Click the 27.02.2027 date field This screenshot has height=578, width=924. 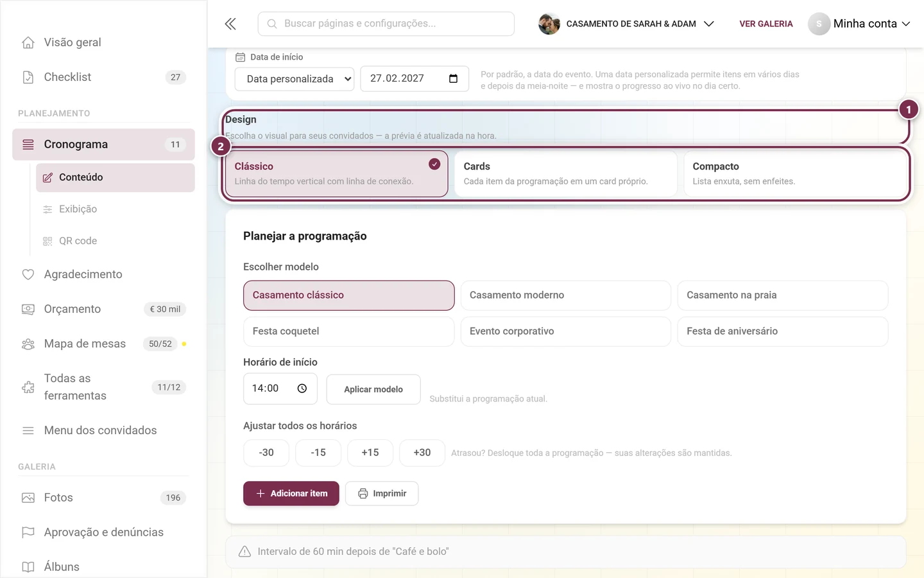coord(415,78)
